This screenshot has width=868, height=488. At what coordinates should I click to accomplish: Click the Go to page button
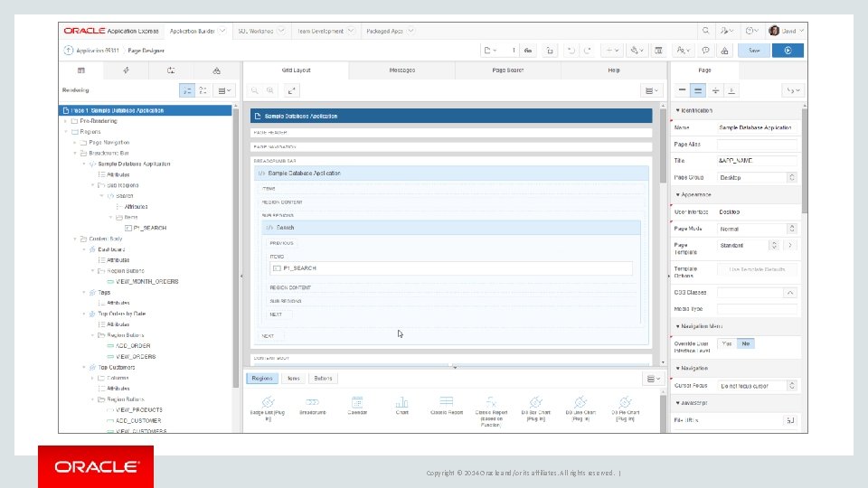(528, 51)
